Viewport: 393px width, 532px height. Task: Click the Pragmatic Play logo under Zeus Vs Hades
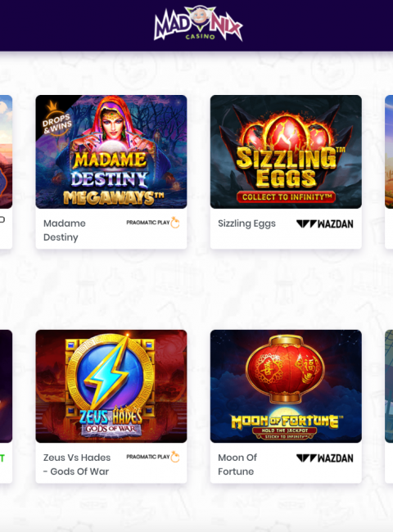(153, 457)
